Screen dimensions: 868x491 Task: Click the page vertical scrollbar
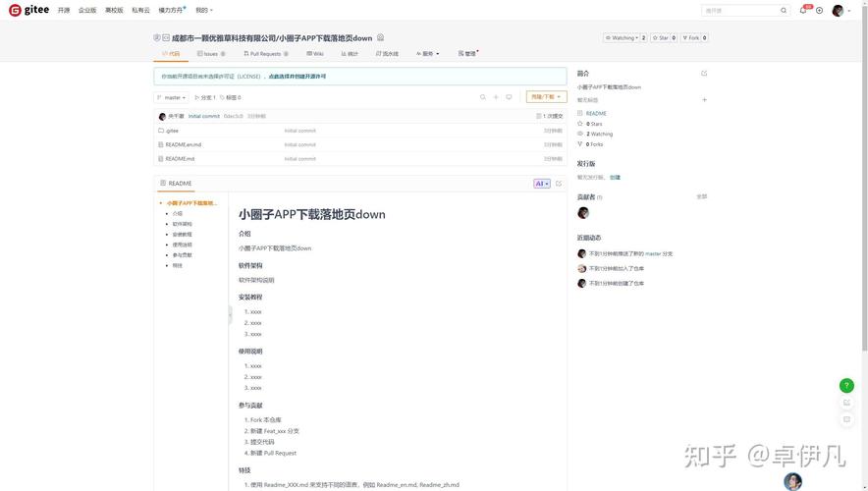pos(864,177)
